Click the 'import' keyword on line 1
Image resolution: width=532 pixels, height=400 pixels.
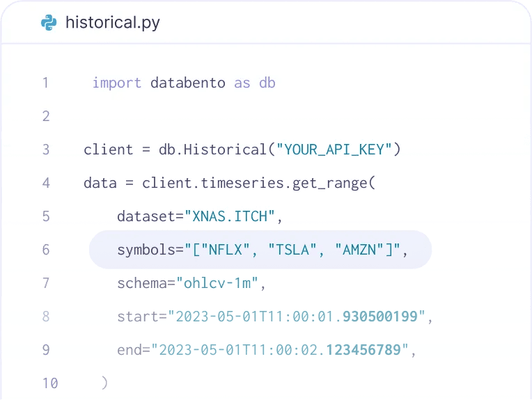click(x=117, y=83)
